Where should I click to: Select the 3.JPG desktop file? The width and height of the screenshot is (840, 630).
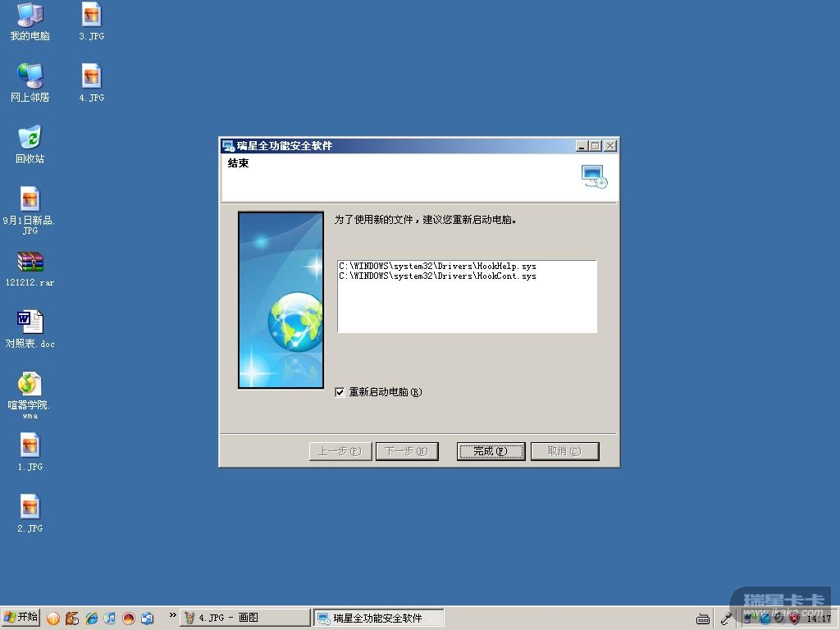click(x=92, y=21)
